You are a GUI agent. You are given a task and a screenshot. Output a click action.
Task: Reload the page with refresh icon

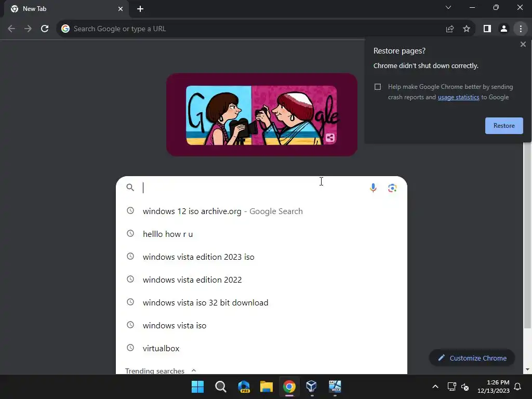(x=45, y=29)
